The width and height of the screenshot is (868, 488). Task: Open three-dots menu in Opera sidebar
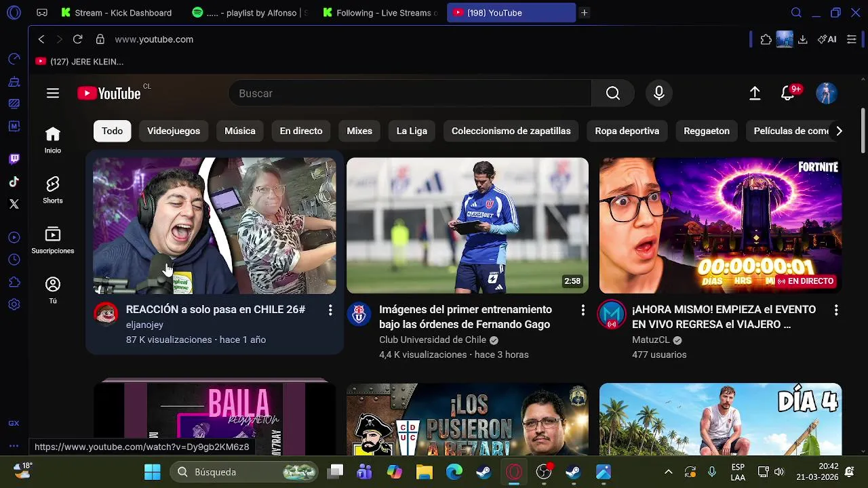(14, 447)
